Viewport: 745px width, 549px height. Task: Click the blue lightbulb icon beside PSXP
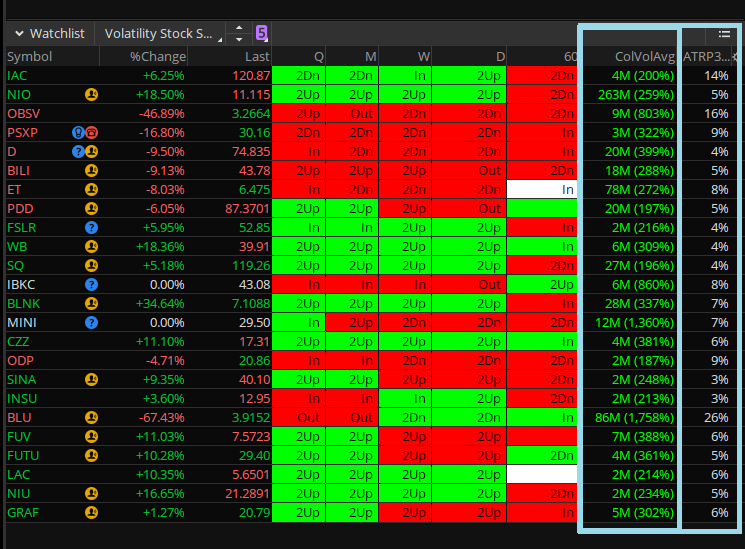point(78,133)
